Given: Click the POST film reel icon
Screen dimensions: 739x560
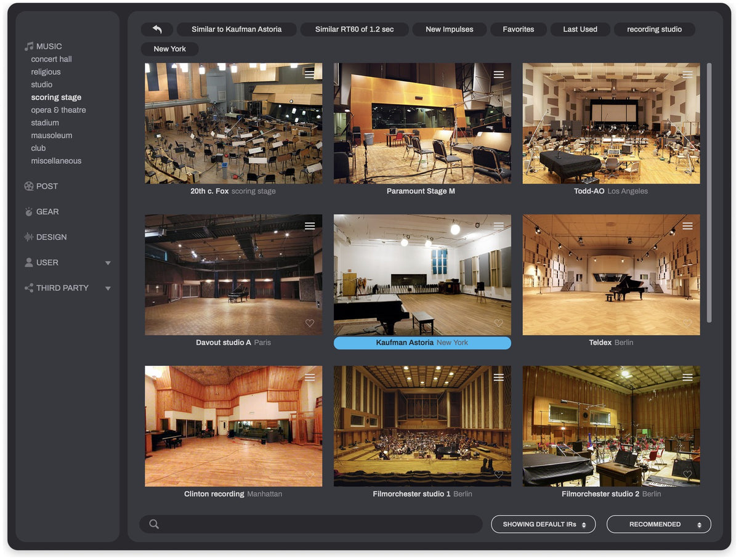Looking at the screenshot, I should coord(28,186).
